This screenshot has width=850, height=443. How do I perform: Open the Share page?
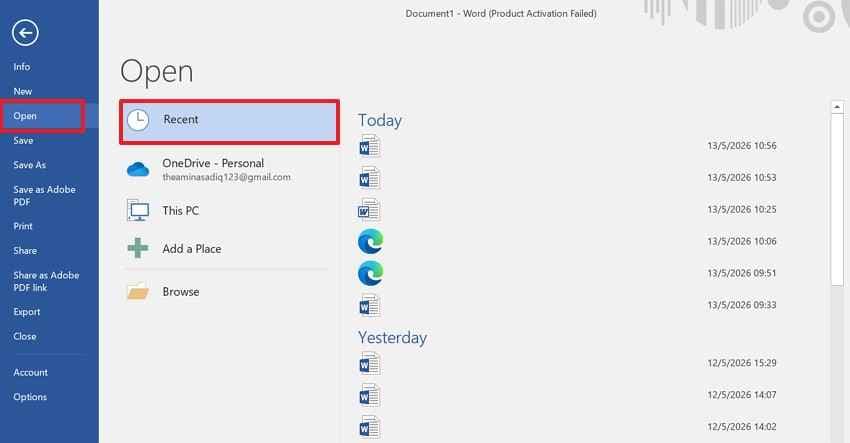coord(25,250)
